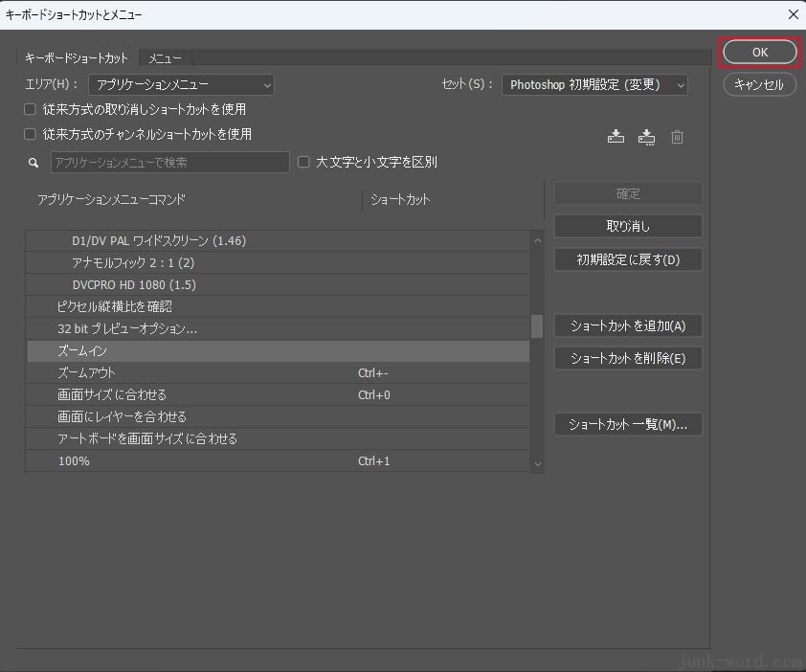
Task: Toggle 従来方式のチャンネルショートカットを使用 checkbox
Action: point(31,134)
